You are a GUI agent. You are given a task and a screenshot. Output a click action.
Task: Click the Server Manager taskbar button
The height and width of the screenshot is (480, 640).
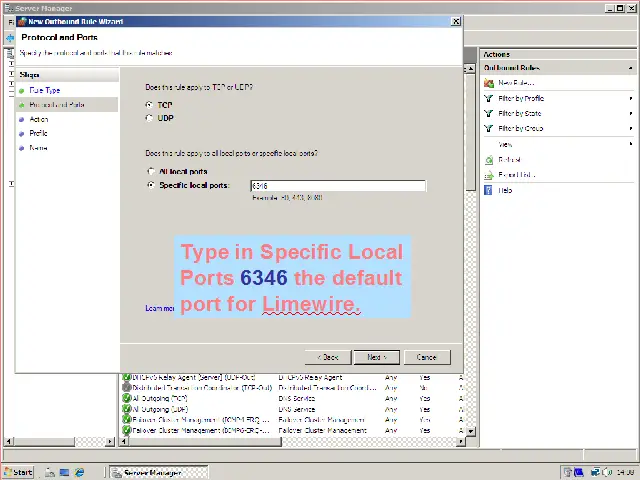pyautogui.click(x=159, y=473)
